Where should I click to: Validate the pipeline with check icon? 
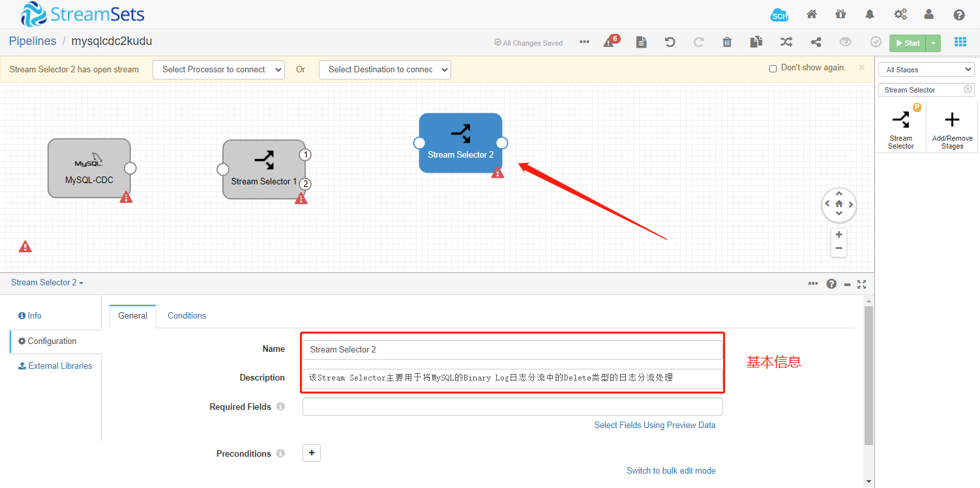point(876,42)
